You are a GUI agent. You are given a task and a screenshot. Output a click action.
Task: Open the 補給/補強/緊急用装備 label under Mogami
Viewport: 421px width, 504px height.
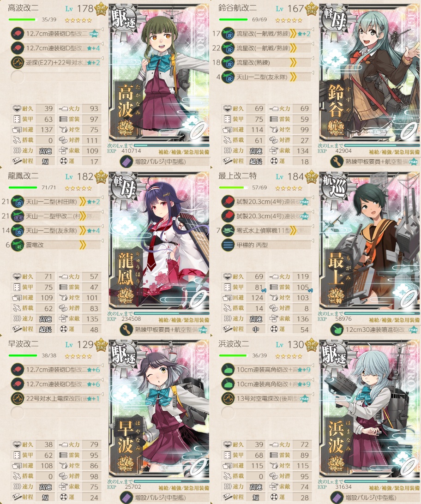pos(394,320)
